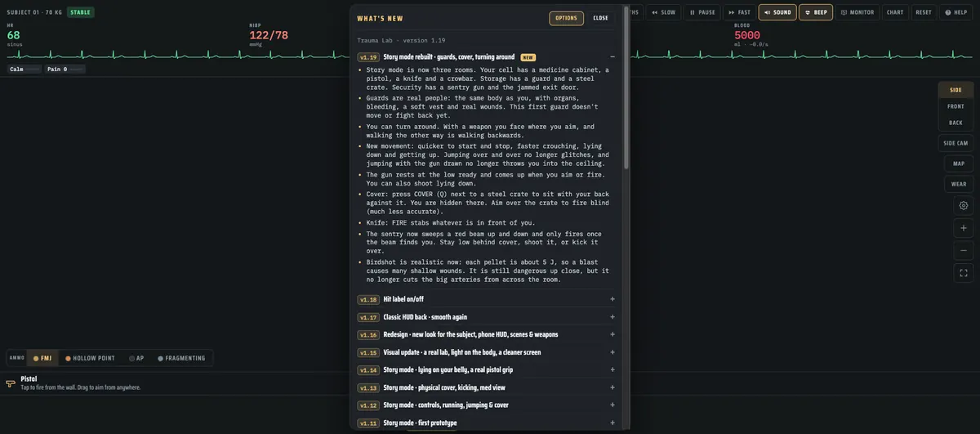Screen dimensions: 980x434
Task: Open the CHART view
Action: click(895, 12)
